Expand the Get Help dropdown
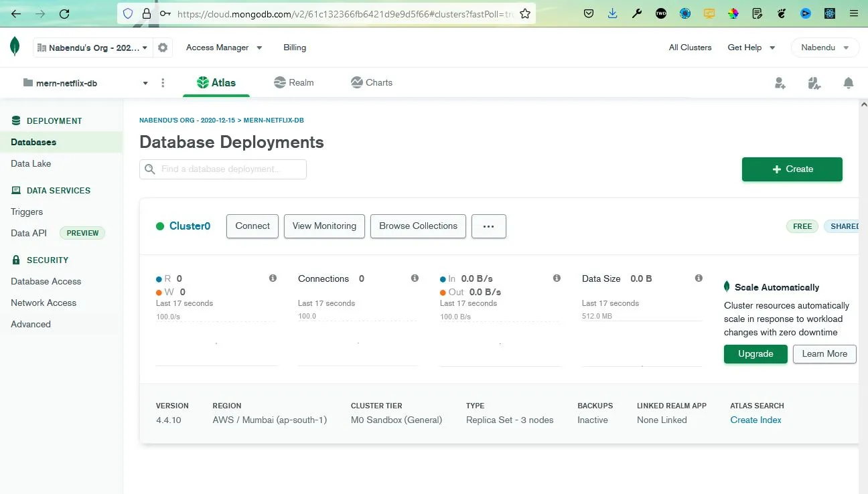Image resolution: width=868 pixels, height=494 pixels. pyautogui.click(x=751, y=48)
